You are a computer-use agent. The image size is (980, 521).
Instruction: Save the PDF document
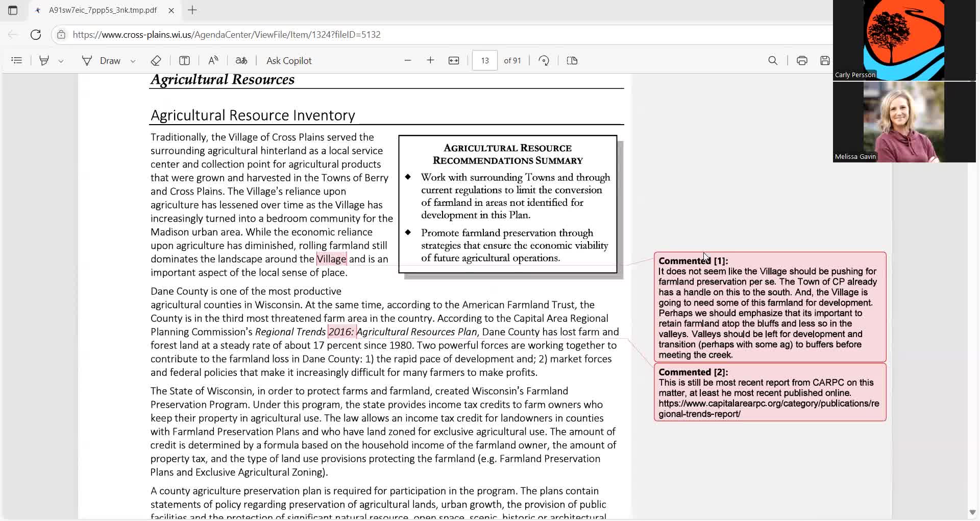825,60
